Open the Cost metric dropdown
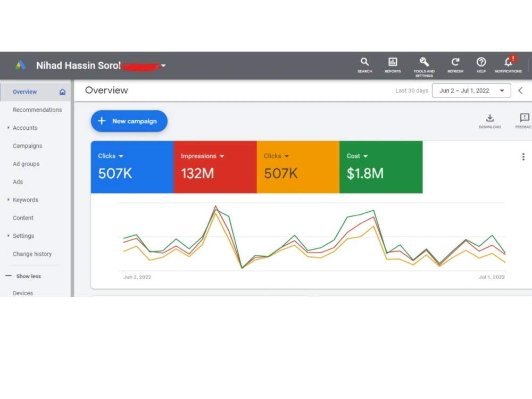Screen dimensions: 532x399 pyautogui.click(x=365, y=156)
